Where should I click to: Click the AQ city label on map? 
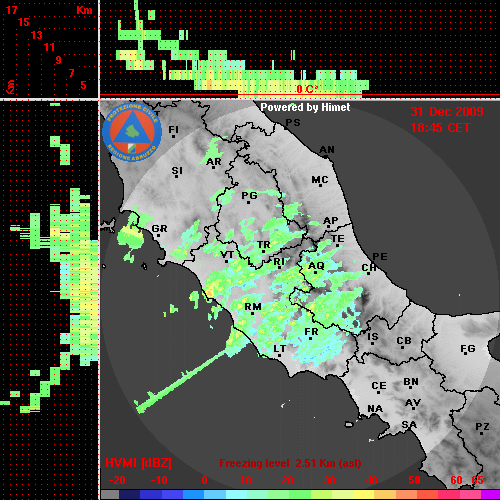[x=316, y=266]
